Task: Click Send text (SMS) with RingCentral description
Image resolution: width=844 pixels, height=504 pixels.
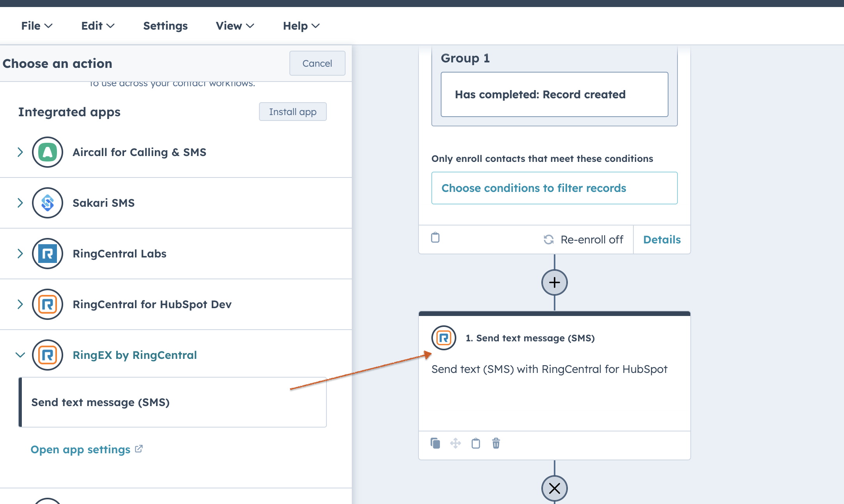Action: click(550, 369)
